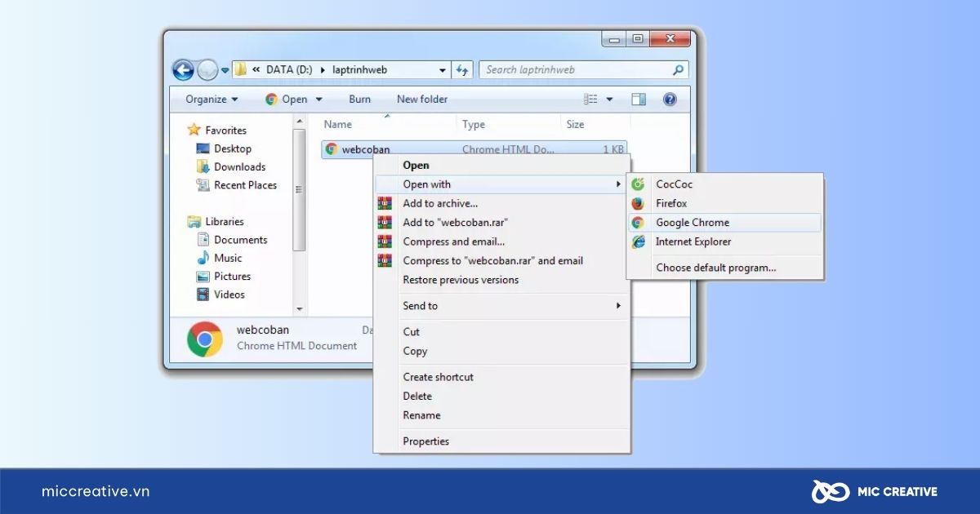Expand the Open with submenu
Screen dimensions: 980x514
click(501, 184)
